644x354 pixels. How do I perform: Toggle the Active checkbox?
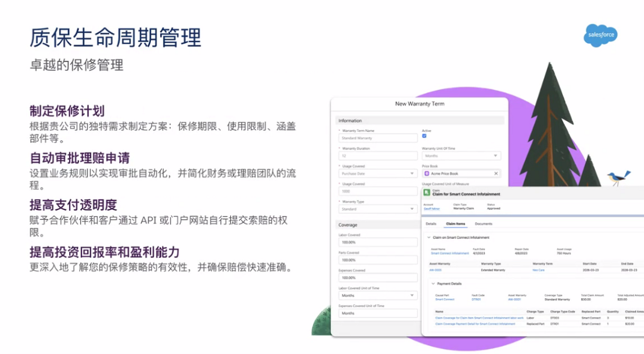(x=424, y=136)
